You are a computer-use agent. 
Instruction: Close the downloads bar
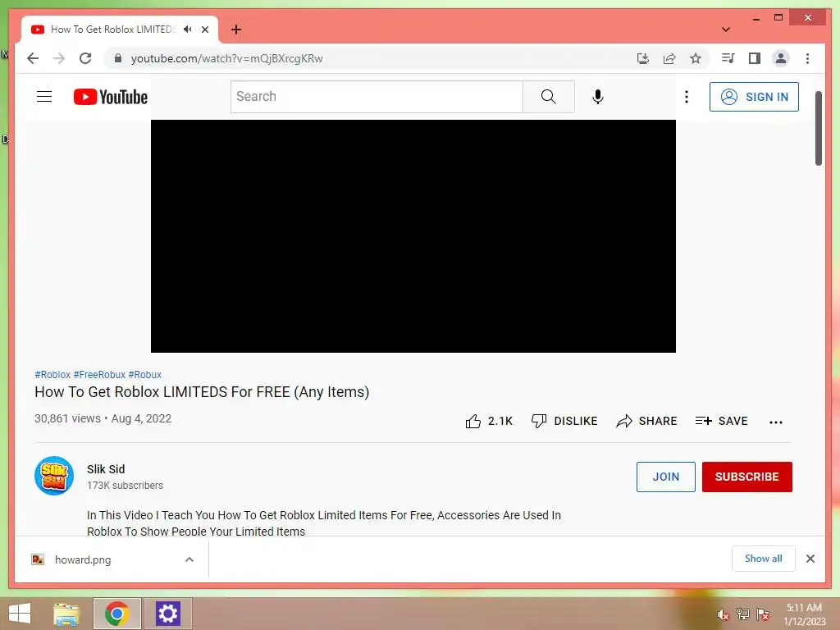810,559
